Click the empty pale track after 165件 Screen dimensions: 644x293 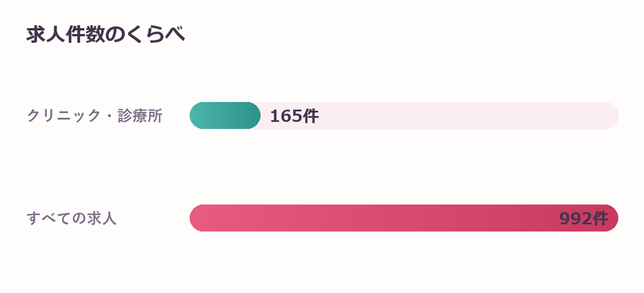(468, 115)
